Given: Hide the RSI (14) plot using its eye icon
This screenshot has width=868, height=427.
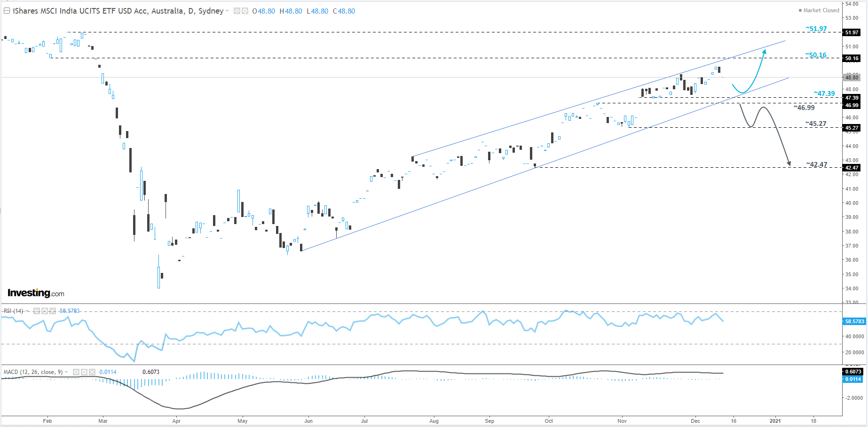Looking at the screenshot, I should click(36, 311).
